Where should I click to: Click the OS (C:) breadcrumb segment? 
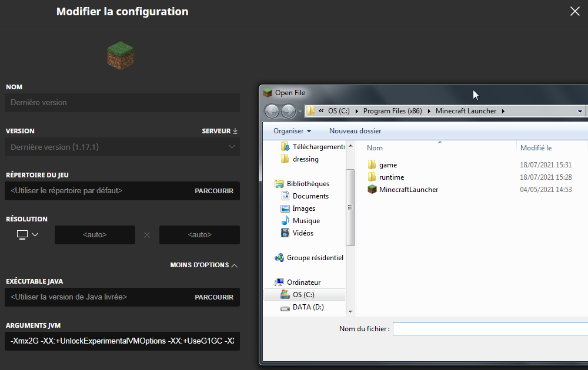339,111
